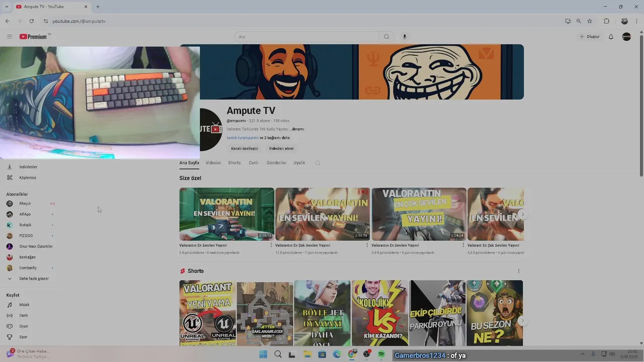Click Videoları yönet button
The width and height of the screenshot is (644, 362).
coord(281,148)
